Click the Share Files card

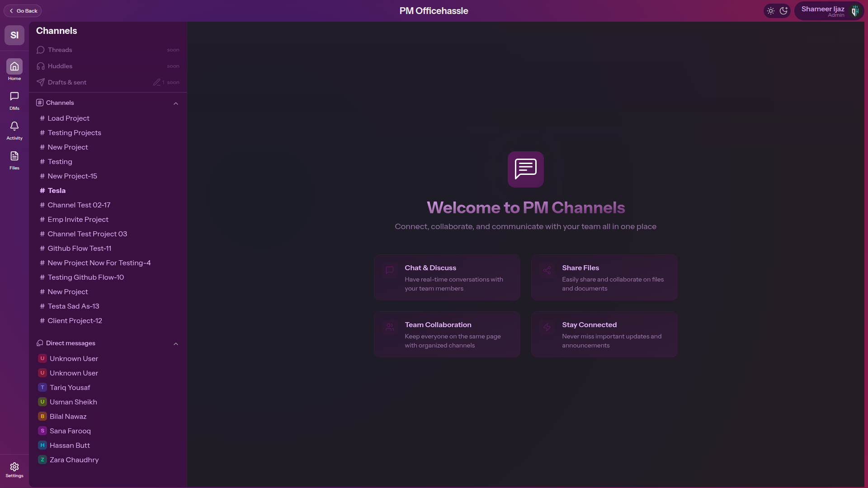604,277
